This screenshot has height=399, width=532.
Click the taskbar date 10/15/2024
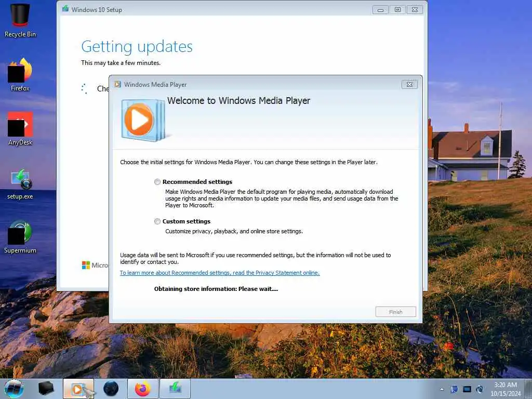[505, 394]
